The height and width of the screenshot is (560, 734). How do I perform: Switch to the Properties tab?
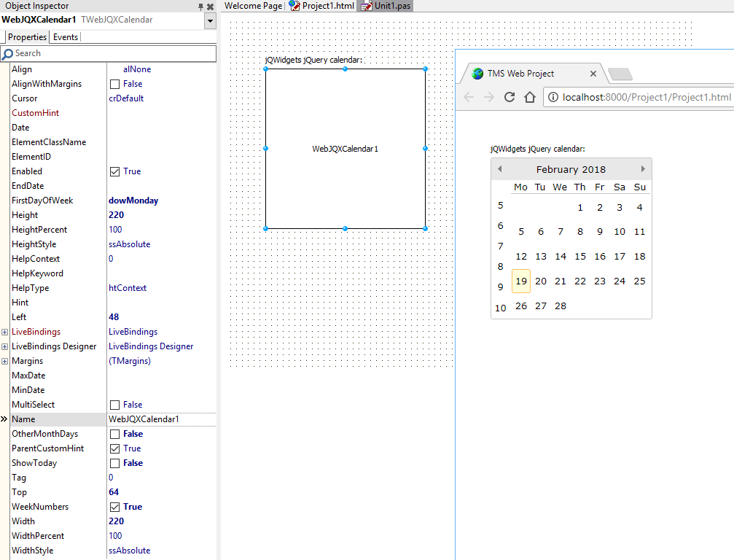point(27,37)
